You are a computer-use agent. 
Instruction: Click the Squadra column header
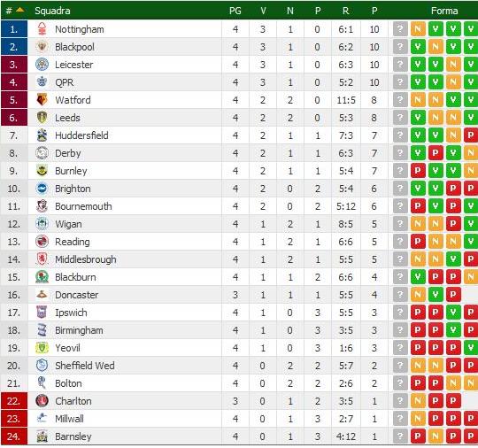pyautogui.click(x=52, y=11)
